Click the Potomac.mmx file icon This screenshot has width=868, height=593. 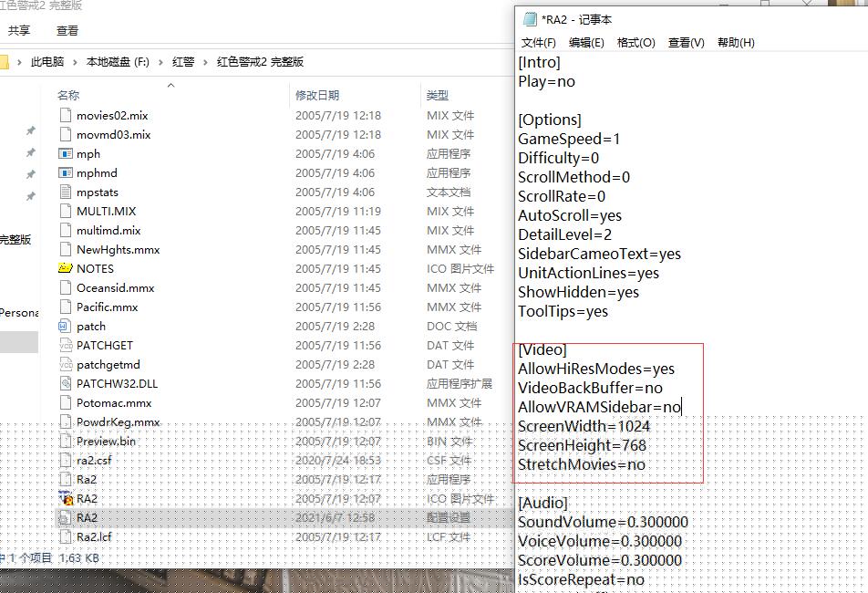66,402
